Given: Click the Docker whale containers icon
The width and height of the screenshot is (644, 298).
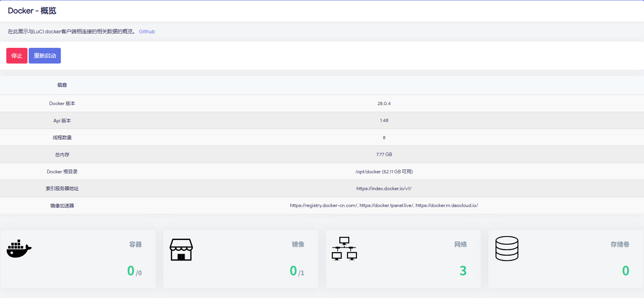Looking at the screenshot, I should tap(19, 249).
